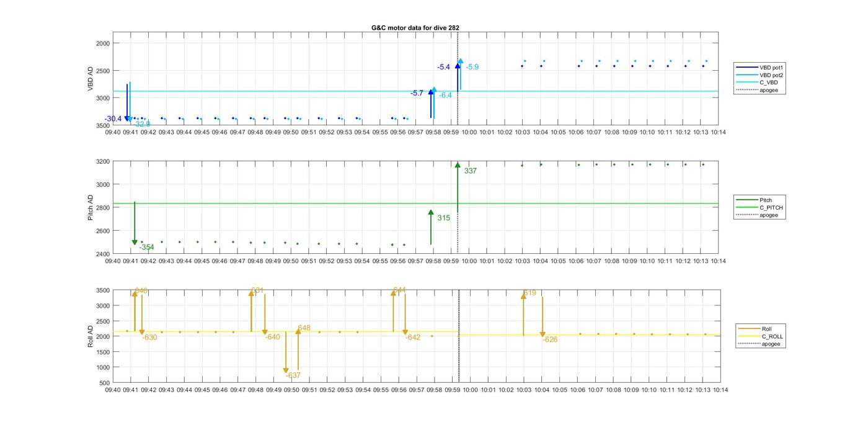Select the '-354' pitch annotation
The image size is (868, 430).
tap(147, 248)
